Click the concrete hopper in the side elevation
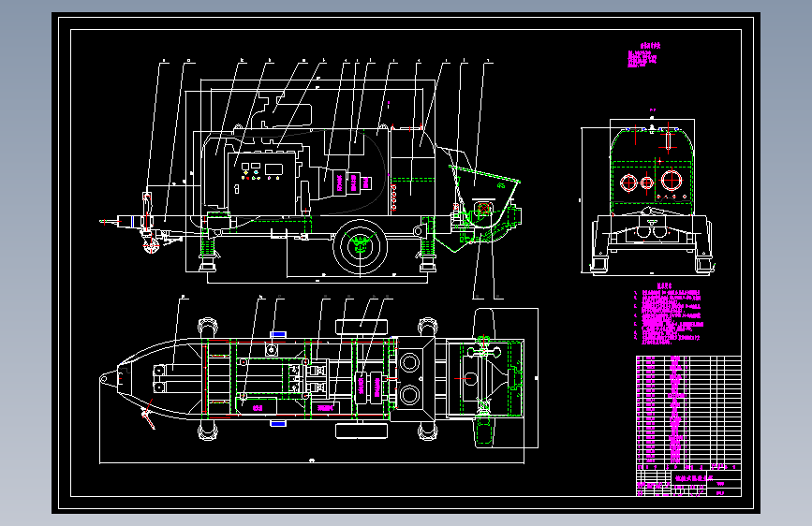 486,198
